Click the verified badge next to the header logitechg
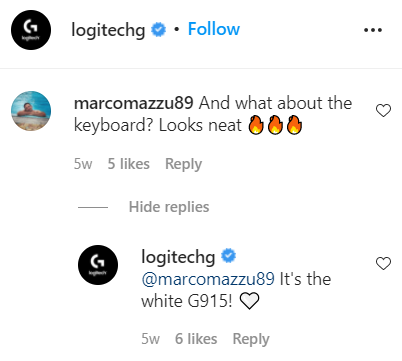Viewport: 402px width, 361px height. tap(159, 30)
